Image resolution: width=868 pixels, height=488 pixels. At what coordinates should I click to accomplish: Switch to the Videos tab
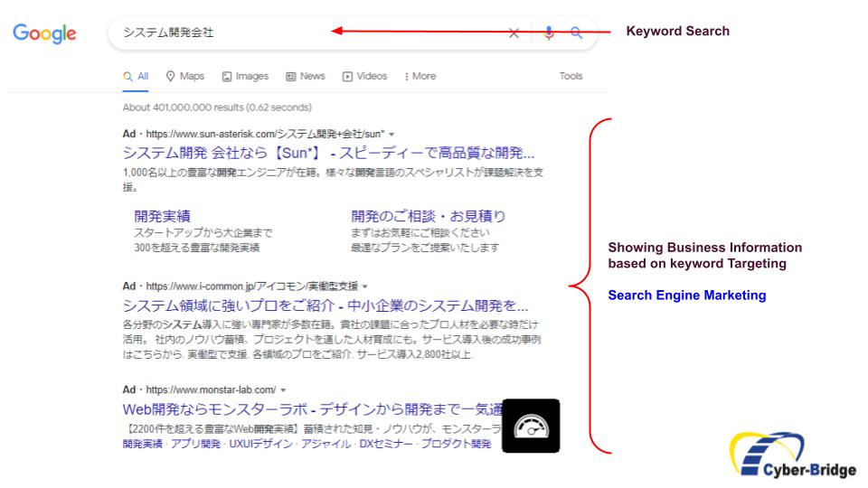click(364, 76)
